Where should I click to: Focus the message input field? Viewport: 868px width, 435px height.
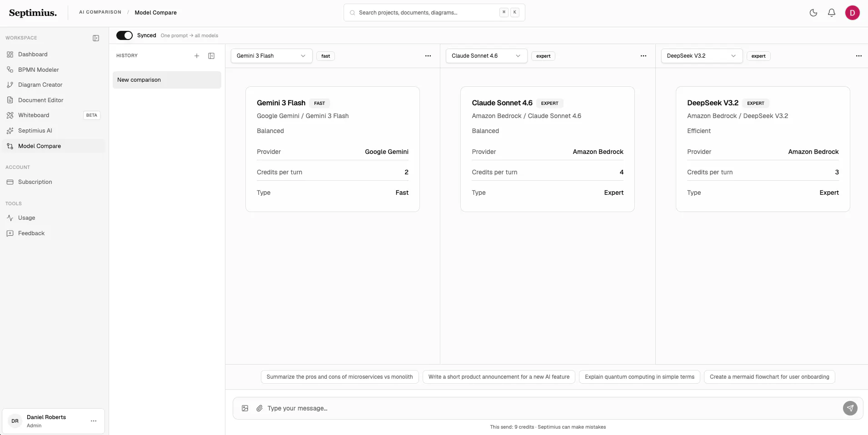(x=552, y=408)
